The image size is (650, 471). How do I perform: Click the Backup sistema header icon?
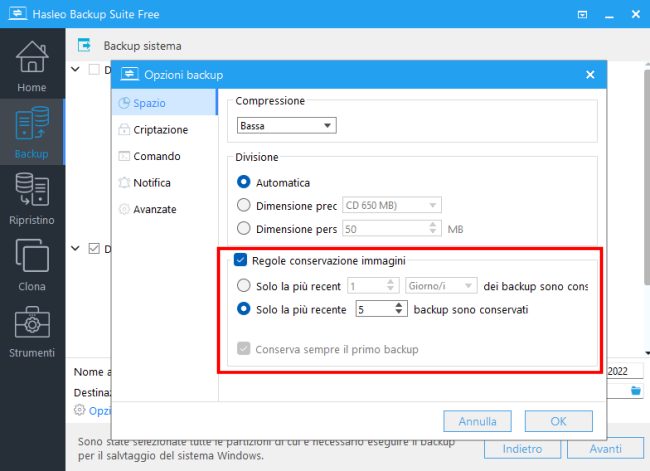click(x=84, y=45)
